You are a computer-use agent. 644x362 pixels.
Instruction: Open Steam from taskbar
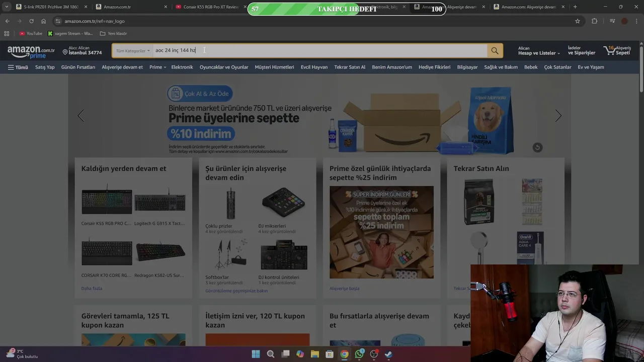[389, 354]
